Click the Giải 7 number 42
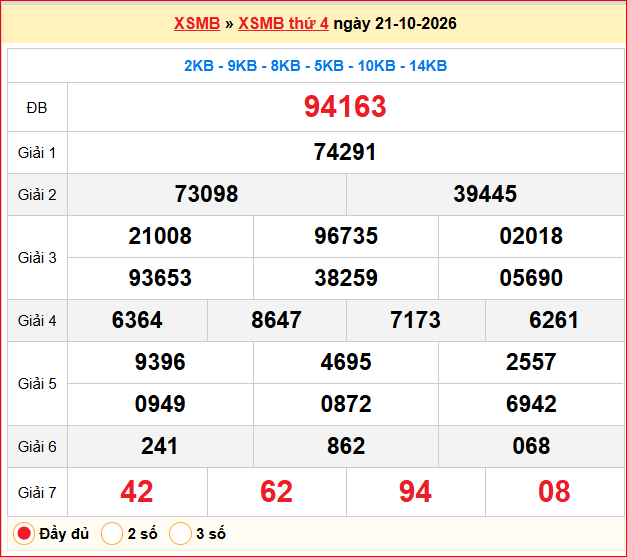The width and height of the screenshot is (627, 557). tap(137, 492)
